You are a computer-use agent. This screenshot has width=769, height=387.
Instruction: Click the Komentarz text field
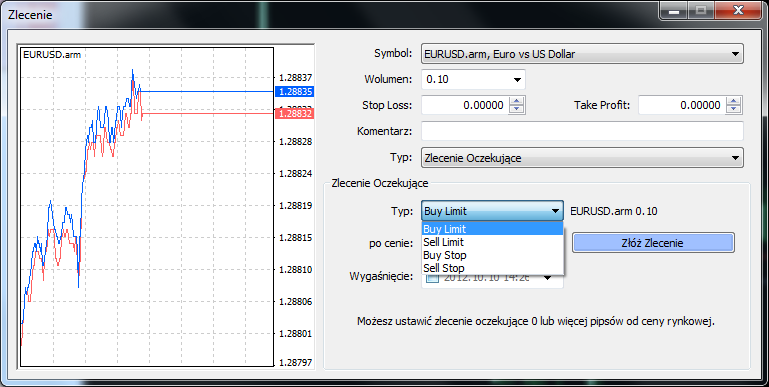coord(582,131)
